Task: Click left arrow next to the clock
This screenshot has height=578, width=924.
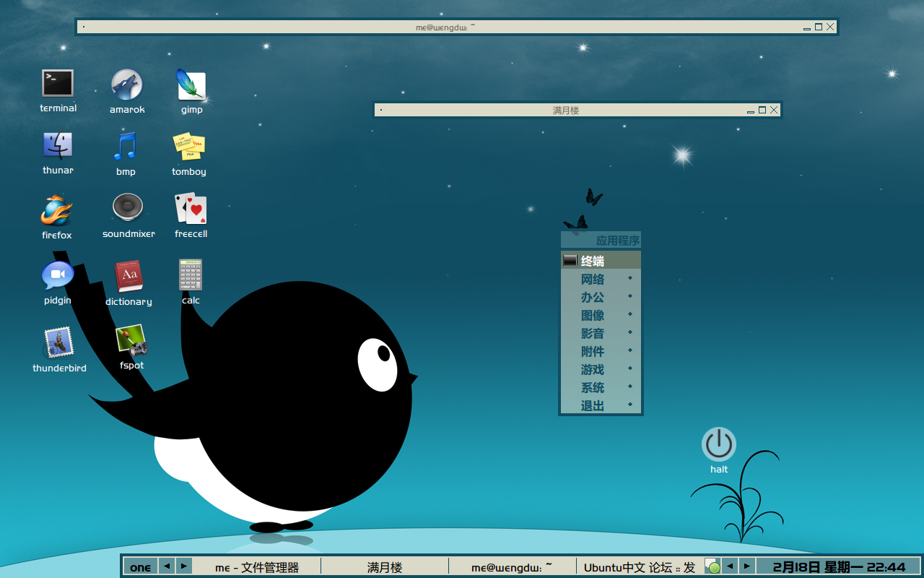Action: (730, 566)
